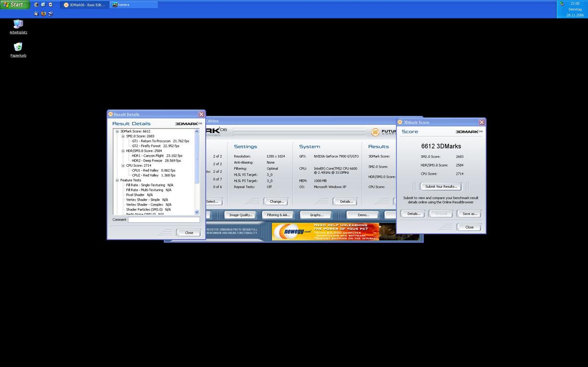This screenshot has height=367, width=588.
Task: Click Close in the 3DMark Score window
Action: 469,227
